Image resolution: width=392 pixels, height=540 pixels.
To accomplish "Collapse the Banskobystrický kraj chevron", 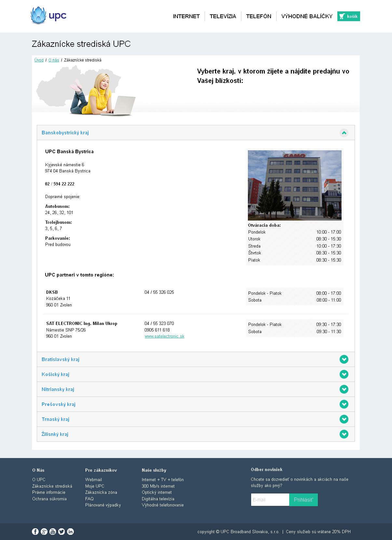I will tap(344, 133).
